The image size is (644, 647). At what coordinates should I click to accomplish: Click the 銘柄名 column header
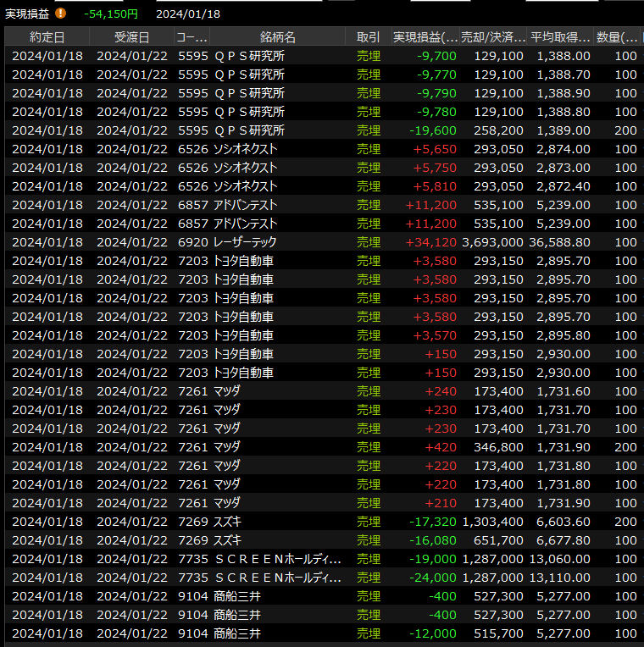point(278,37)
